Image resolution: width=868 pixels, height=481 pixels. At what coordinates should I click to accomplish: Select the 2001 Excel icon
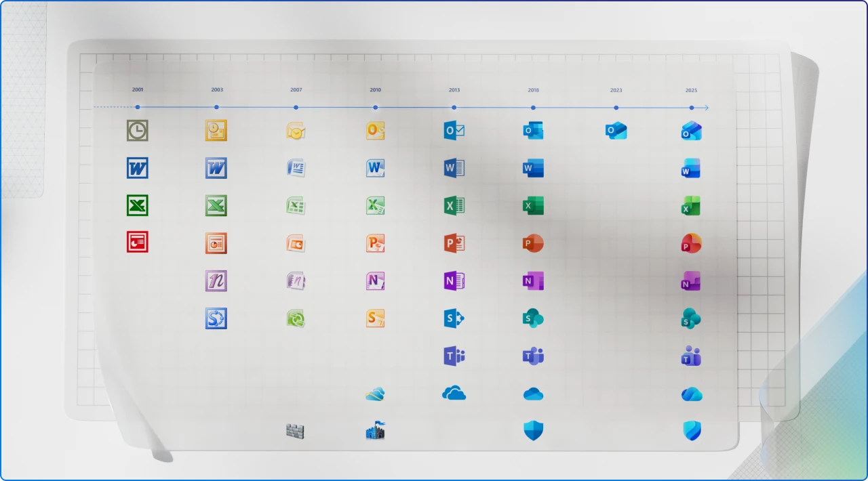coord(138,205)
